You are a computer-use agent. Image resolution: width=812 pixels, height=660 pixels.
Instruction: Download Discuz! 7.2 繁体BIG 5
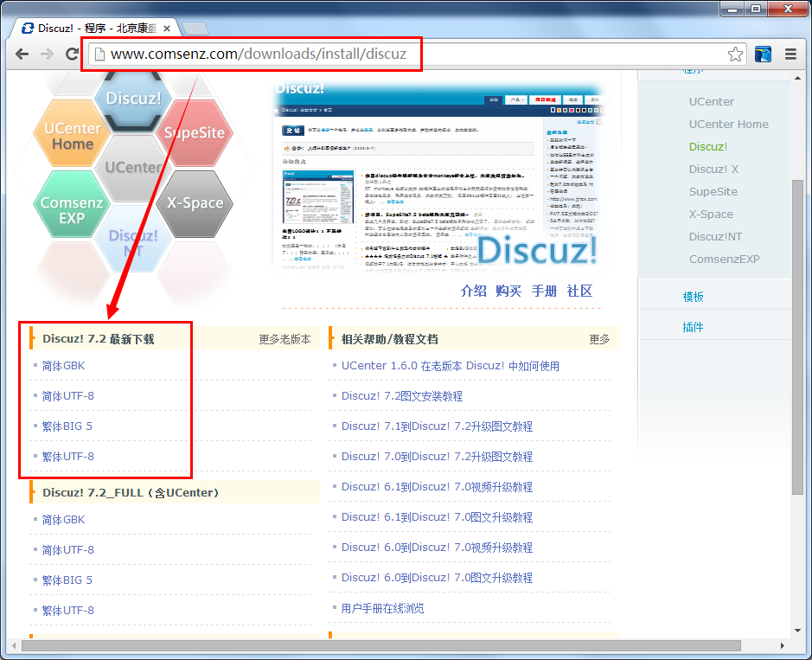tap(67, 426)
